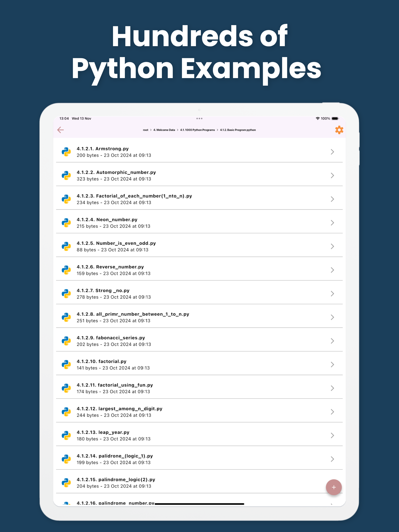Viewport: 399px width, 532px height.
Task: Open chevron for Strong _no.py row
Action: click(x=332, y=294)
